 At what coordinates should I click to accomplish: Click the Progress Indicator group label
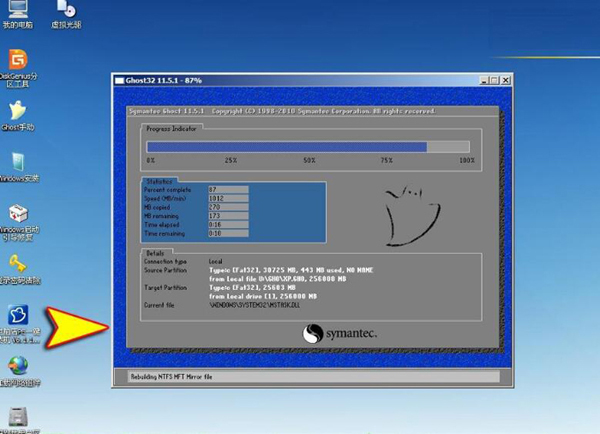171,129
